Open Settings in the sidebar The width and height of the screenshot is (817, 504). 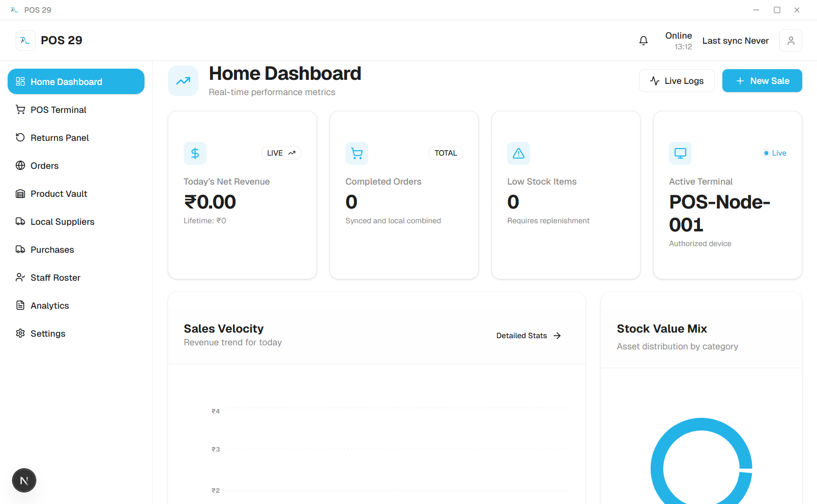(76, 333)
